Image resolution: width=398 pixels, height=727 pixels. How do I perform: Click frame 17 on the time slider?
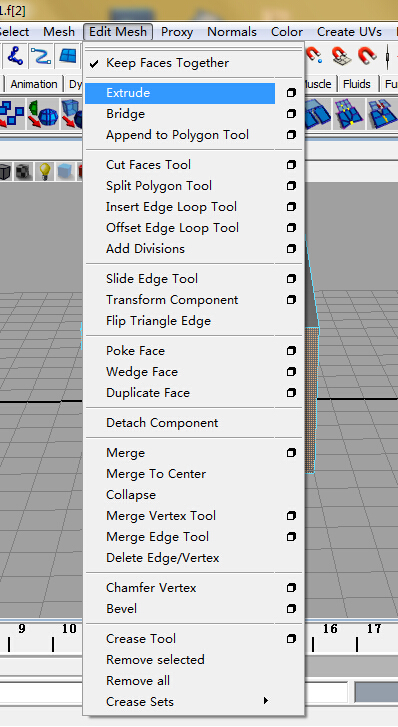(374, 629)
